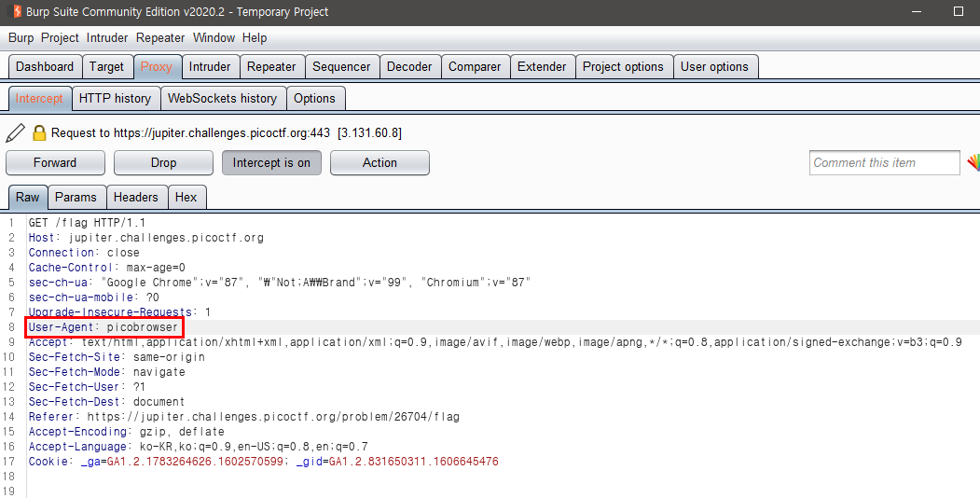The width and height of the screenshot is (980, 498).
Task: Click the Sec-Fetch-User header line
Action: coord(87,387)
